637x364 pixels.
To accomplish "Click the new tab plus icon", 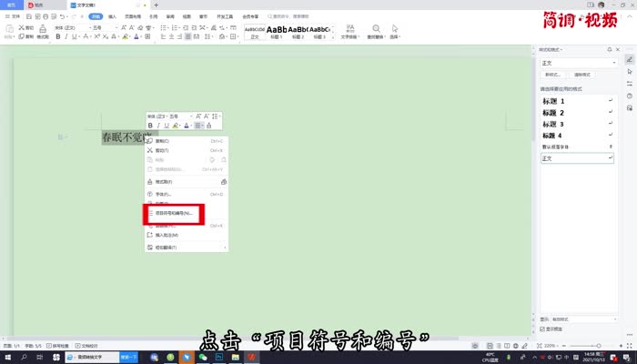I will [156, 5].
